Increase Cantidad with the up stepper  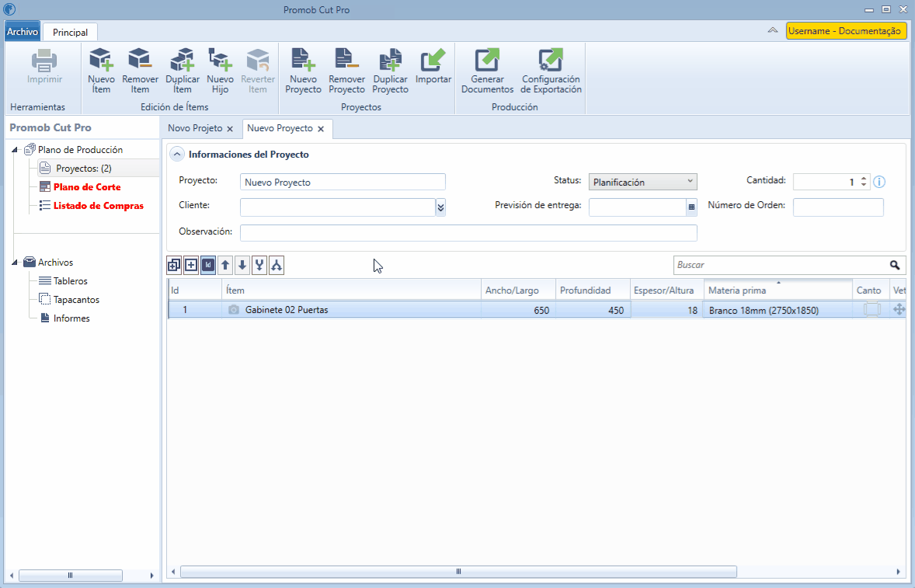pyautogui.click(x=865, y=178)
